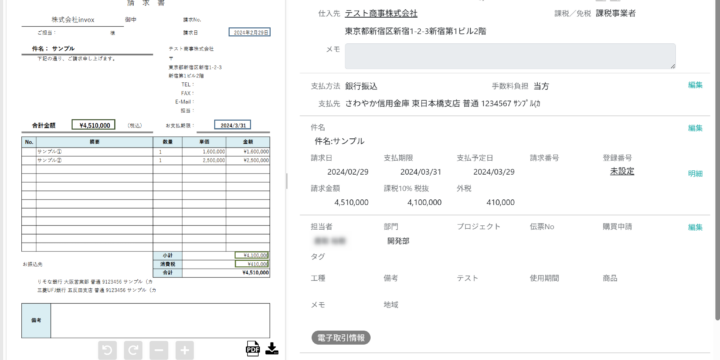Click the 商品 field label
This screenshot has height=360, width=720.
[x=610, y=278]
